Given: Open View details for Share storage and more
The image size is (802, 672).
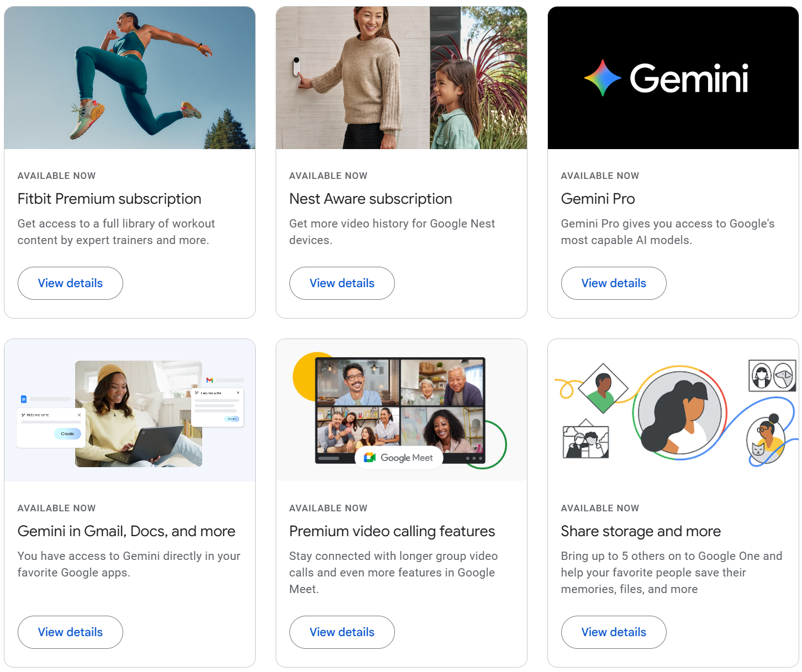Looking at the screenshot, I should click(614, 632).
